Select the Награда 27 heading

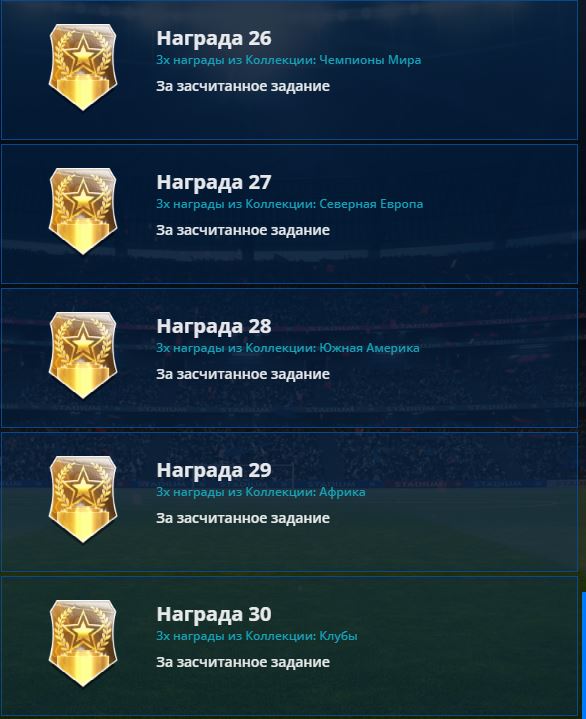[x=214, y=183]
